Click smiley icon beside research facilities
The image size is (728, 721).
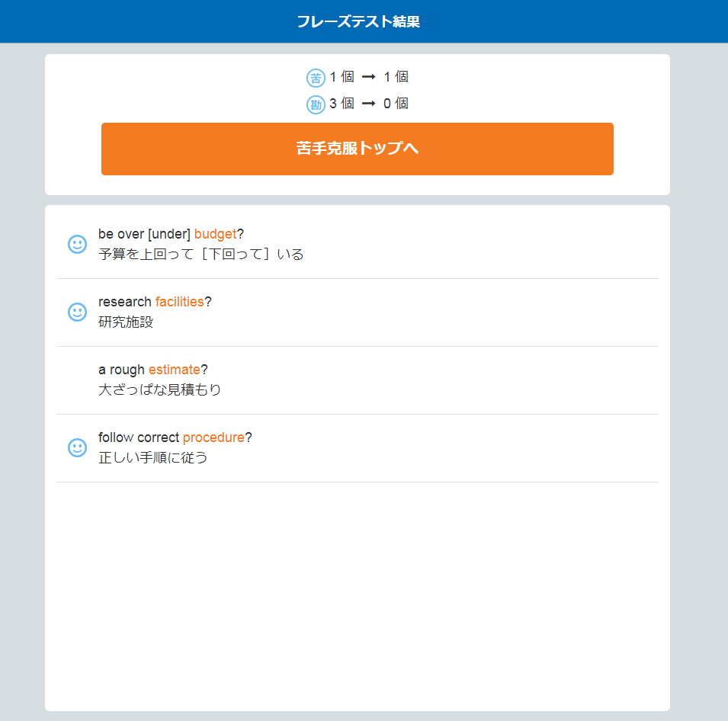click(77, 312)
